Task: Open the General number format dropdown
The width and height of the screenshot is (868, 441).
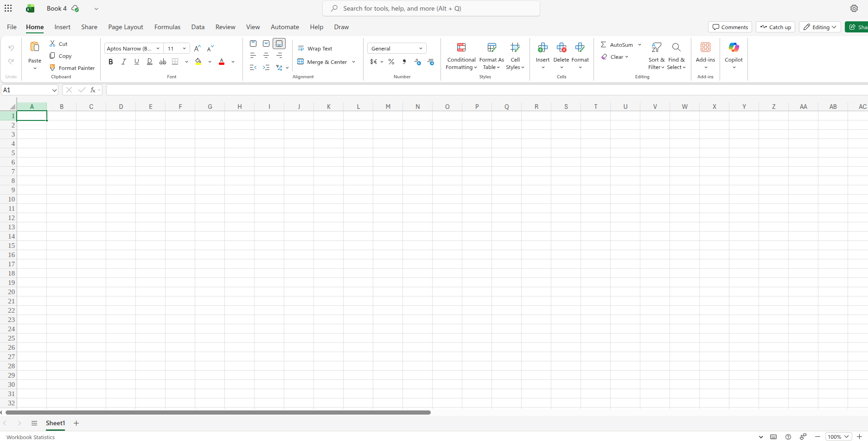Action: click(396, 49)
